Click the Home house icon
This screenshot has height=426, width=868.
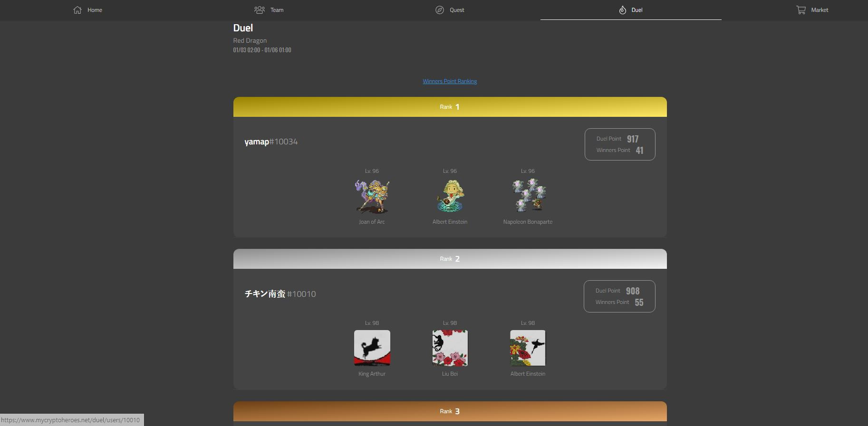[77, 10]
